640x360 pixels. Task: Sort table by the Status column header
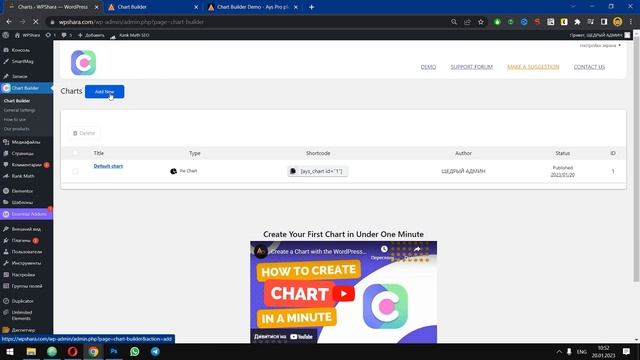[x=562, y=153]
